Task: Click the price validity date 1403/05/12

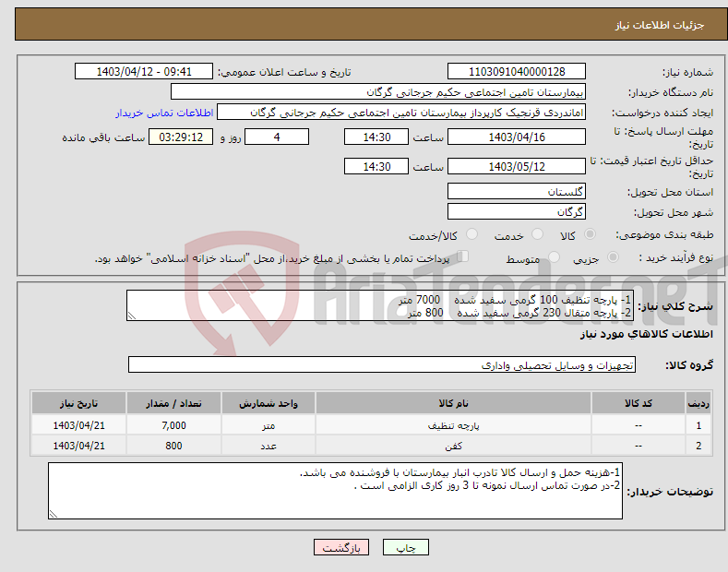Action: tap(517, 166)
